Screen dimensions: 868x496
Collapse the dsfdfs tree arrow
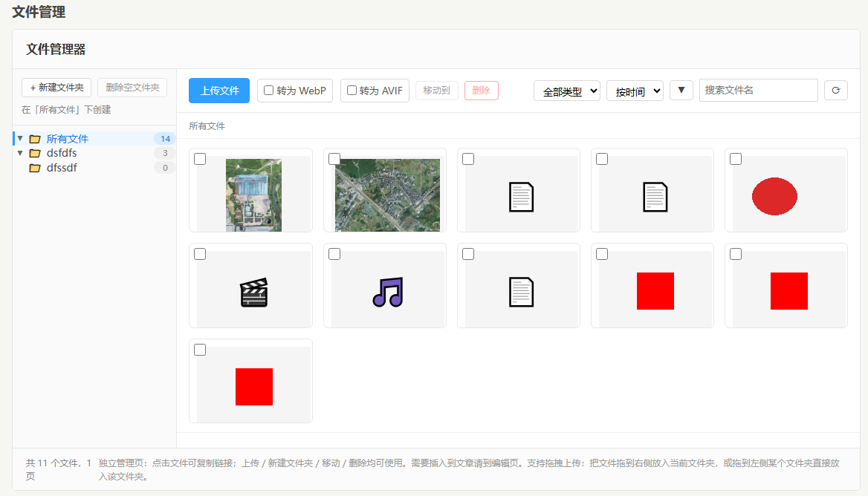[20, 153]
